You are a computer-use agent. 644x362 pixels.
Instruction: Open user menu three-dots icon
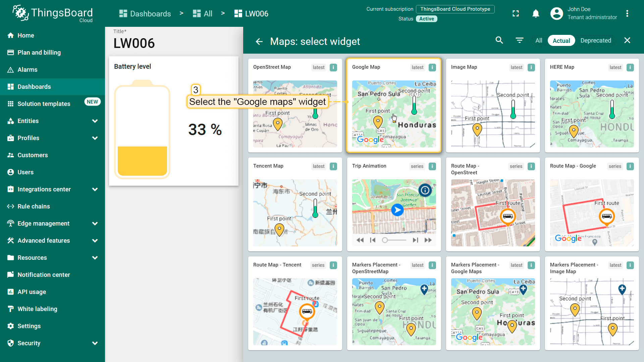point(627,14)
